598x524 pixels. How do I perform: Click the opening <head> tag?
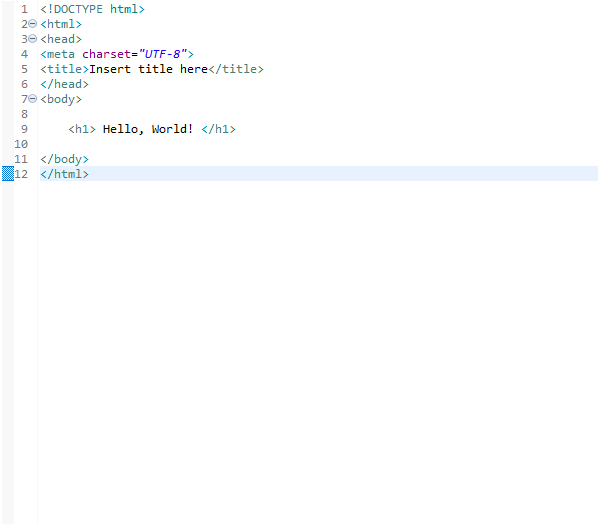click(x=61, y=39)
